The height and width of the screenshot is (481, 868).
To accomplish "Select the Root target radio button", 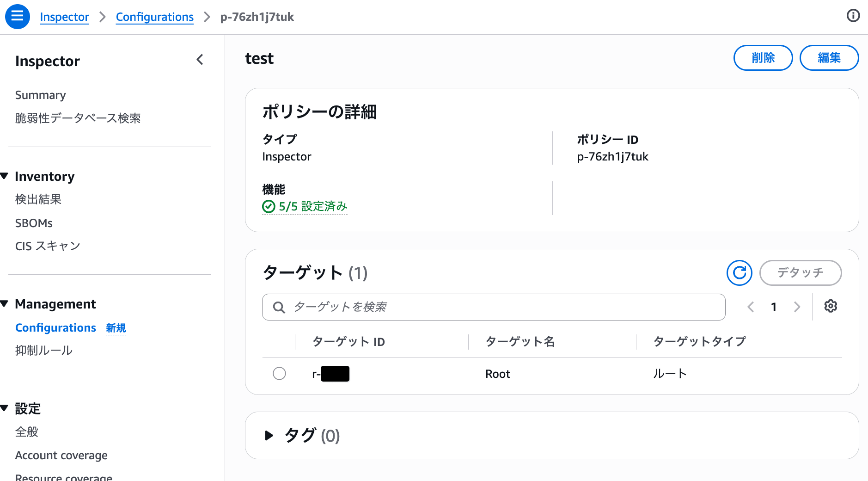I will pyautogui.click(x=279, y=373).
